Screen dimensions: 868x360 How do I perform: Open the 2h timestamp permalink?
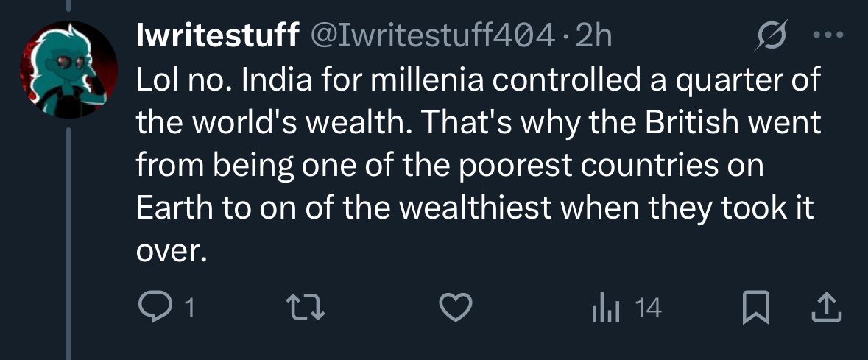tap(593, 37)
